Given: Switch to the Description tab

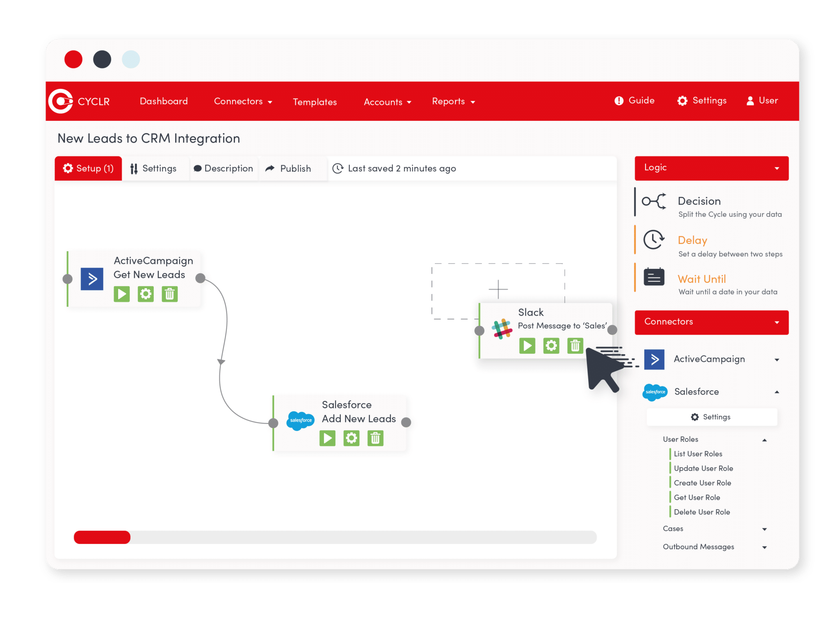Looking at the screenshot, I should (x=223, y=168).
